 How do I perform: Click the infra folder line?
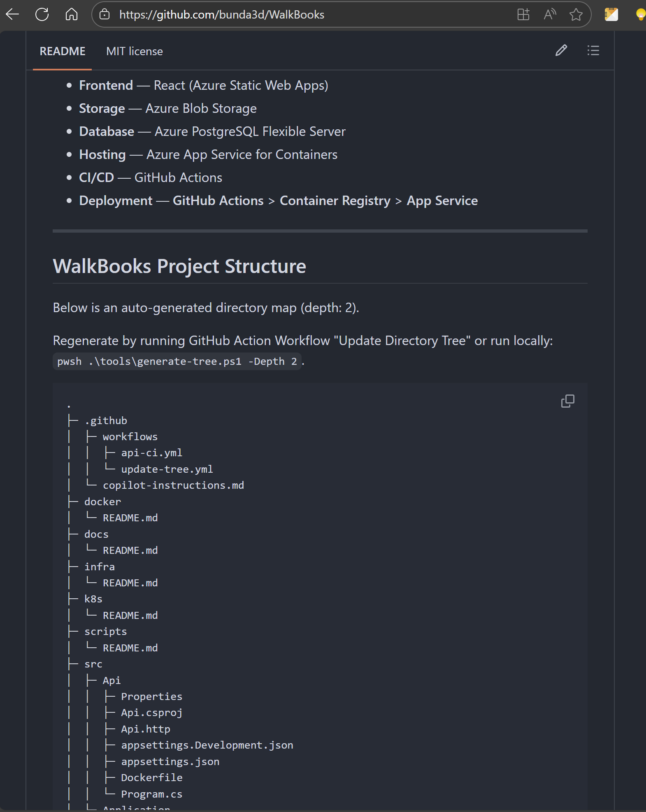(x=100, y=567)
